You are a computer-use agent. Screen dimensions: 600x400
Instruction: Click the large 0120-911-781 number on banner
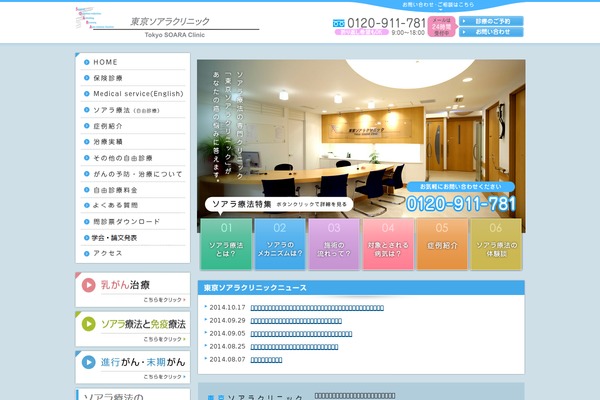[461, 204]
